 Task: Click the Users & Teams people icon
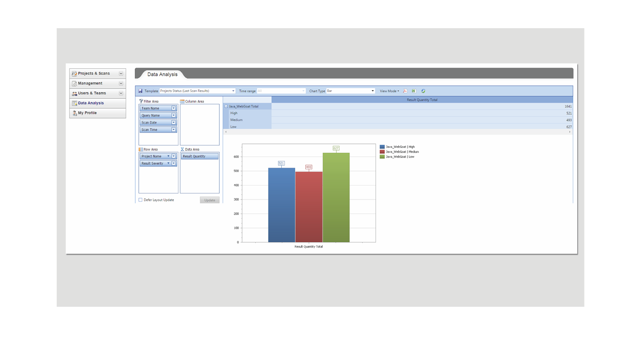(74, 93)
